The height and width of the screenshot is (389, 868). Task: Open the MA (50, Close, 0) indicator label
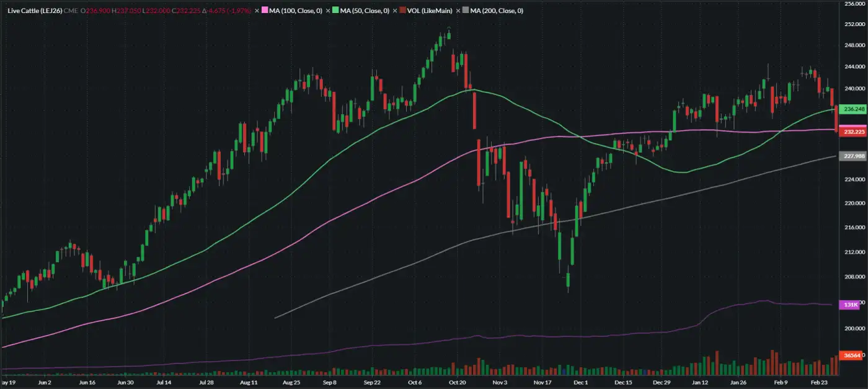[x=365, y=11]
